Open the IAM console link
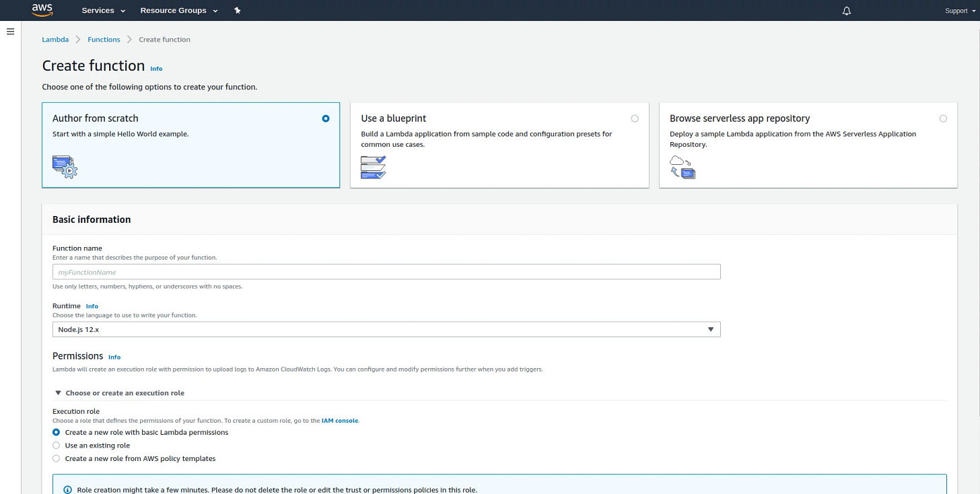Screen dimensions: 980x494 339,420
